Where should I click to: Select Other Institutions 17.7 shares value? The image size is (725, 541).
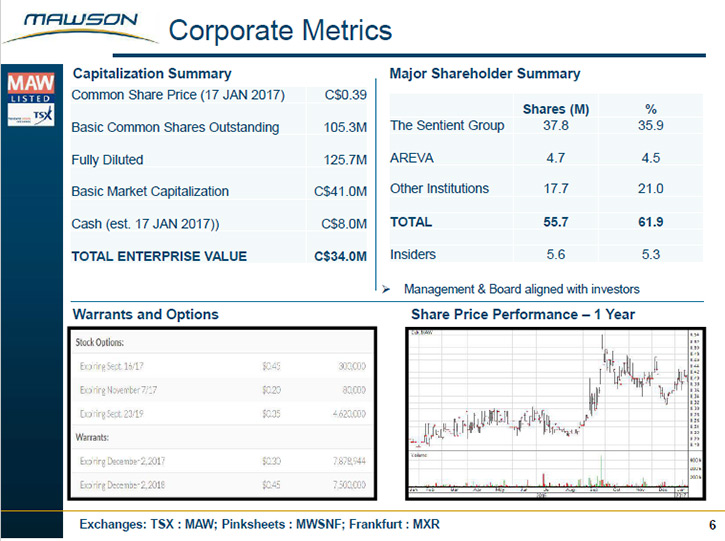coord(556,189)
